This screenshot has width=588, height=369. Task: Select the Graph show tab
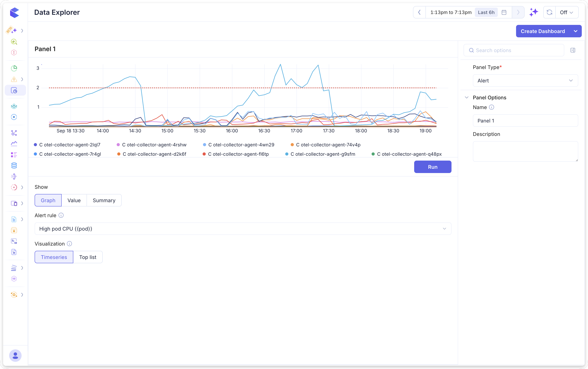click(48, 200)
